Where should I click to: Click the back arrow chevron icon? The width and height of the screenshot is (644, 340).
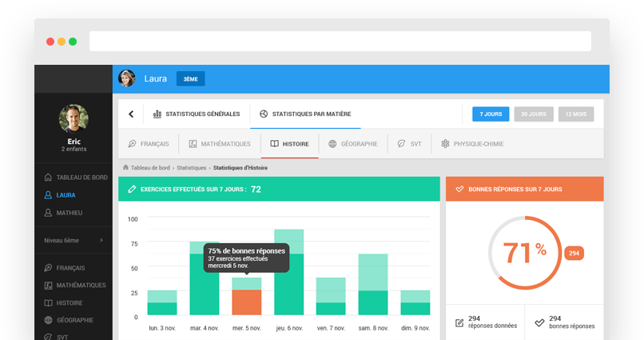coord(131,114)
